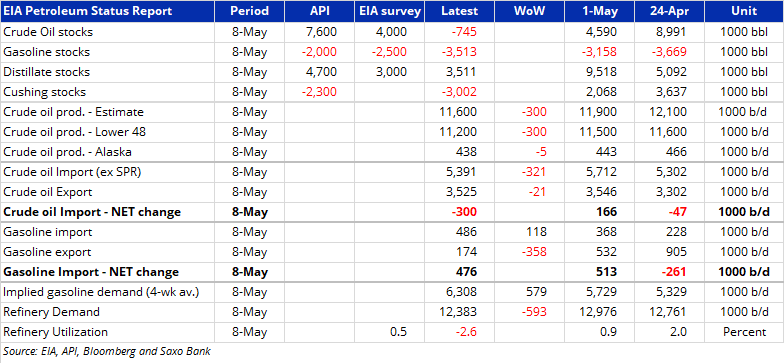This screenshot has height=363, width=784.
Task: Click refinery demand WoW value -593
Action: (534, 312)
